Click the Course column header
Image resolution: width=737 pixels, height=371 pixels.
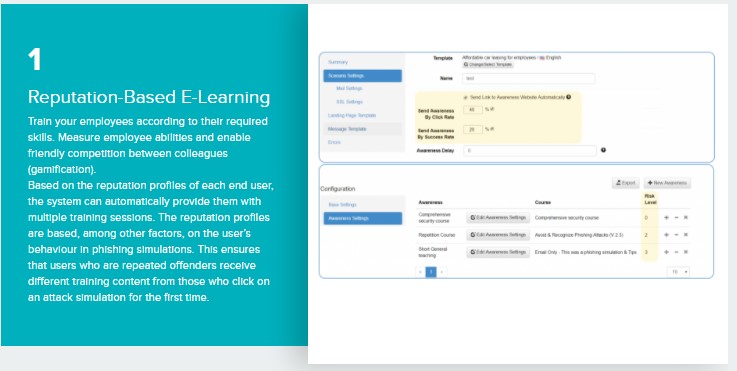(542, 202)
